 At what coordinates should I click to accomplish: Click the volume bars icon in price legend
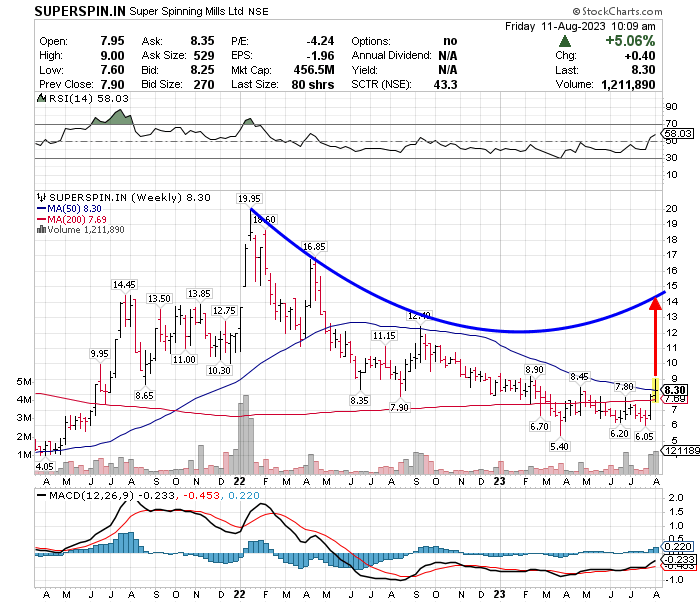coord(42,230)
